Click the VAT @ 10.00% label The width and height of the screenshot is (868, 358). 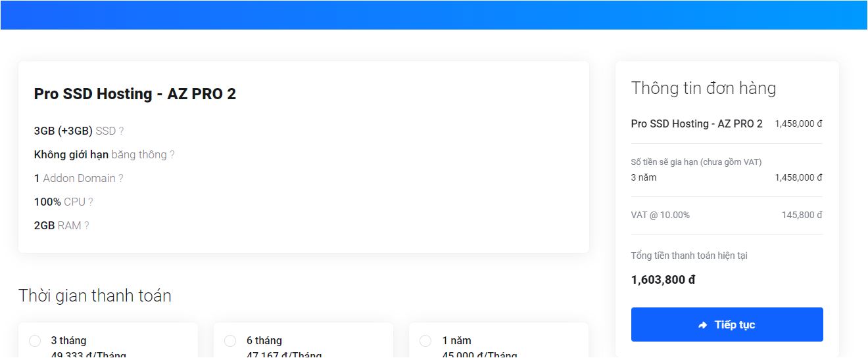click(x=660, y=215)
